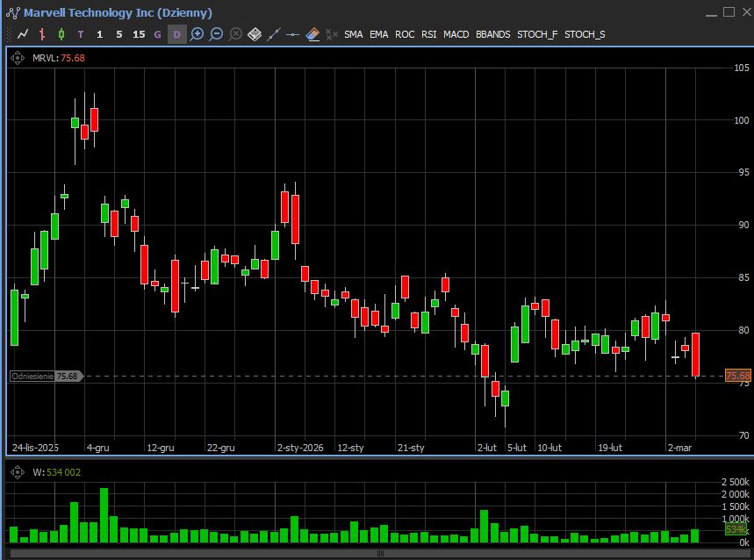
Task: Add the MACD indicator
Action: point(456,34)
